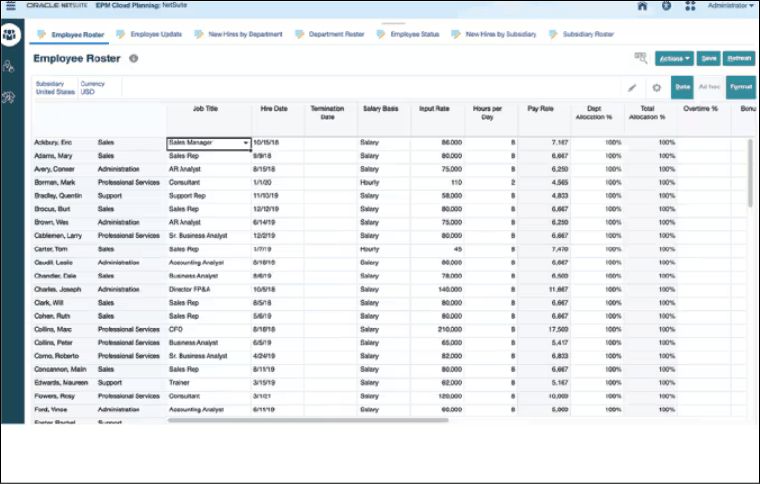Click the New Hires by Subsidiary tab icon
The width and height of the screenshot is (760, 484).
pos(456,34)
